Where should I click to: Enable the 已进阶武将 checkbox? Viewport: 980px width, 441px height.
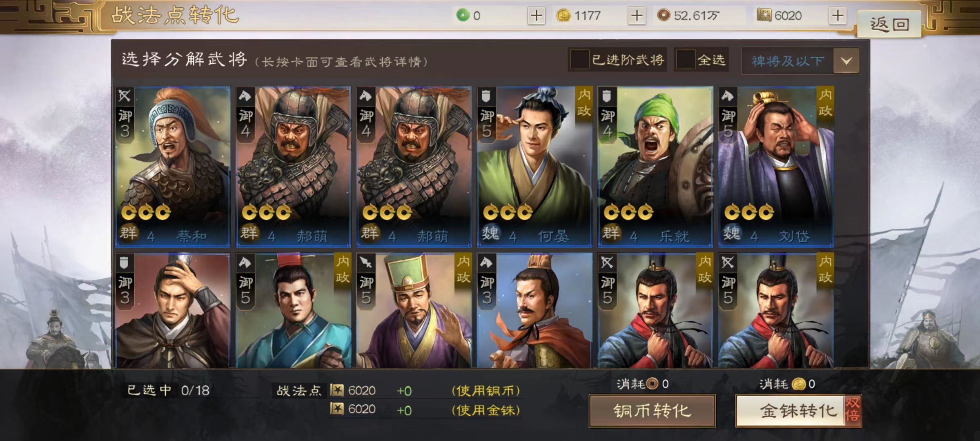(x=579, y=60)
